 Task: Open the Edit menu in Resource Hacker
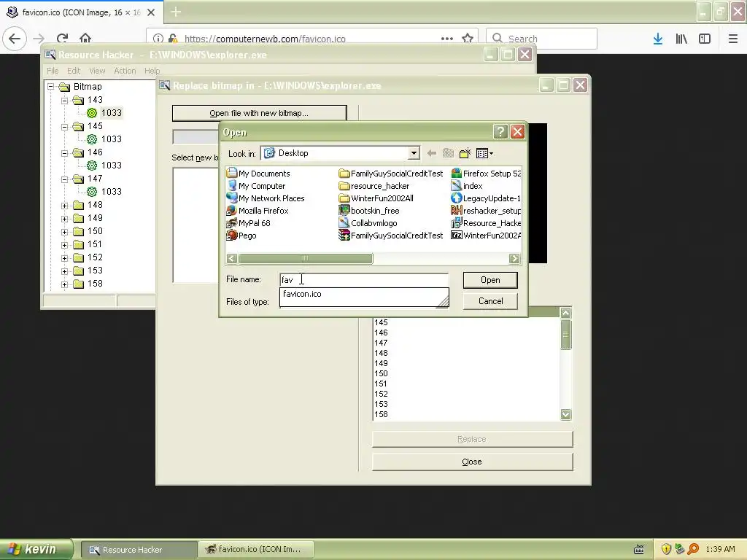pyautogui.click(x=74, y=71)
